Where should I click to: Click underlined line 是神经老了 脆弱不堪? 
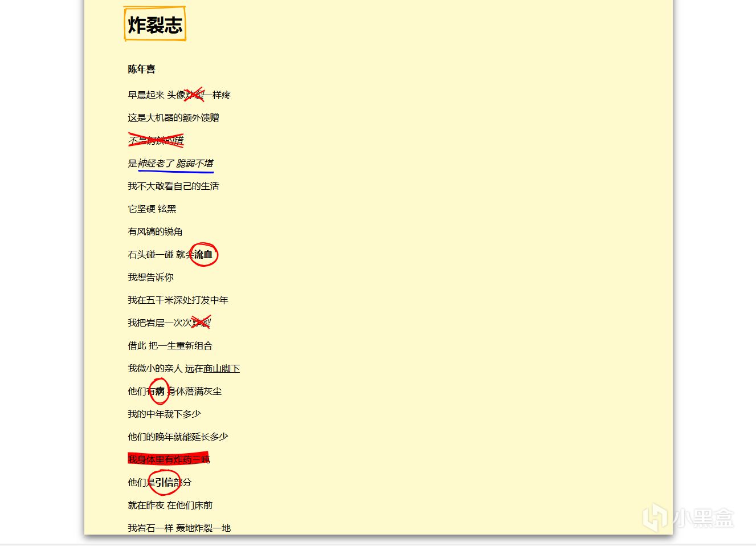(170, 163)
